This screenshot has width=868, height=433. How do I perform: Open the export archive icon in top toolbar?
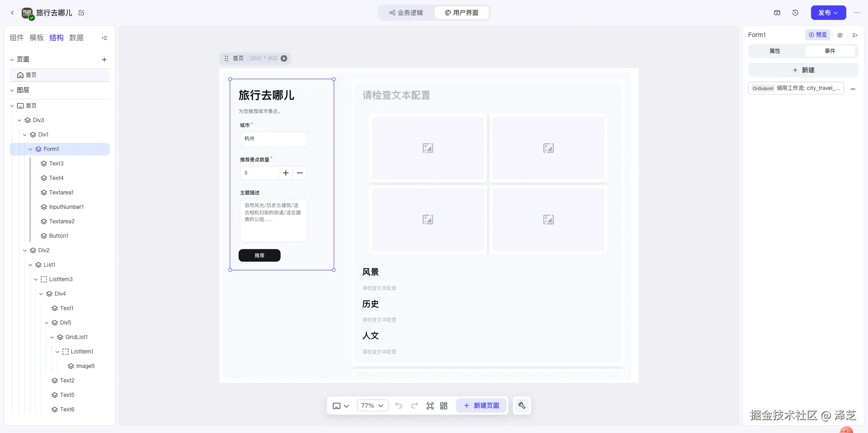pyautogui.click(x=777, y=13)
